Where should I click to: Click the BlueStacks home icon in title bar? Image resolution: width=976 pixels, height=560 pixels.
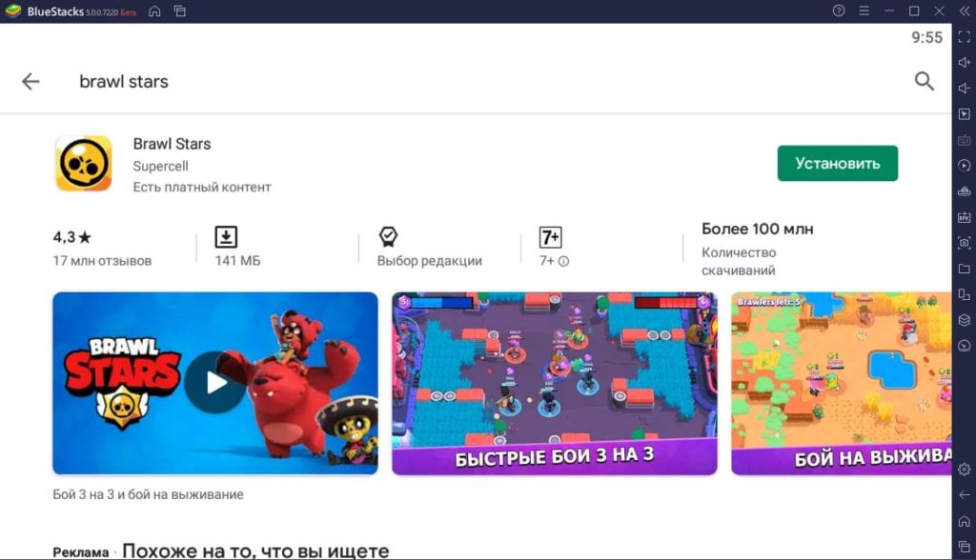(154, 11)
